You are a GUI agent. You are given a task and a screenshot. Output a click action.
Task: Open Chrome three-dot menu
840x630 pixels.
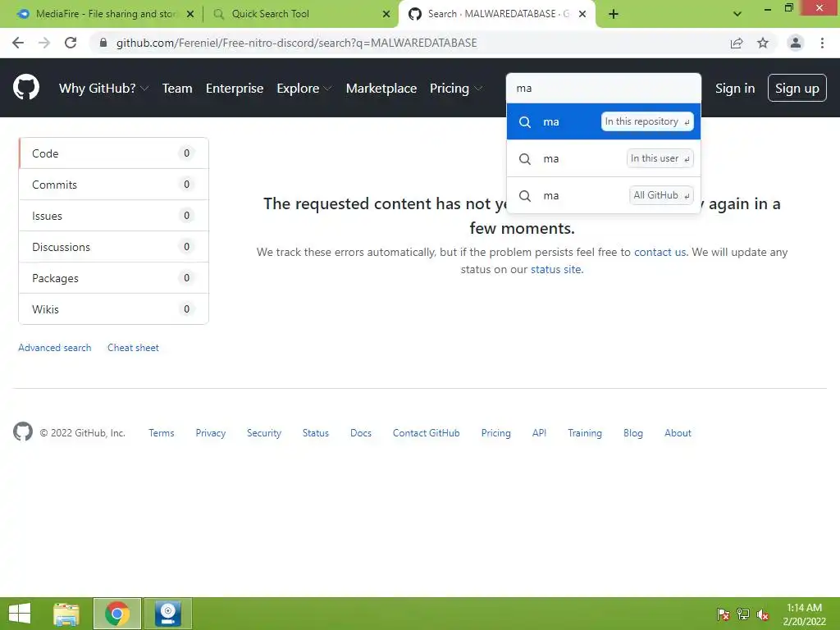click(822, 43)
